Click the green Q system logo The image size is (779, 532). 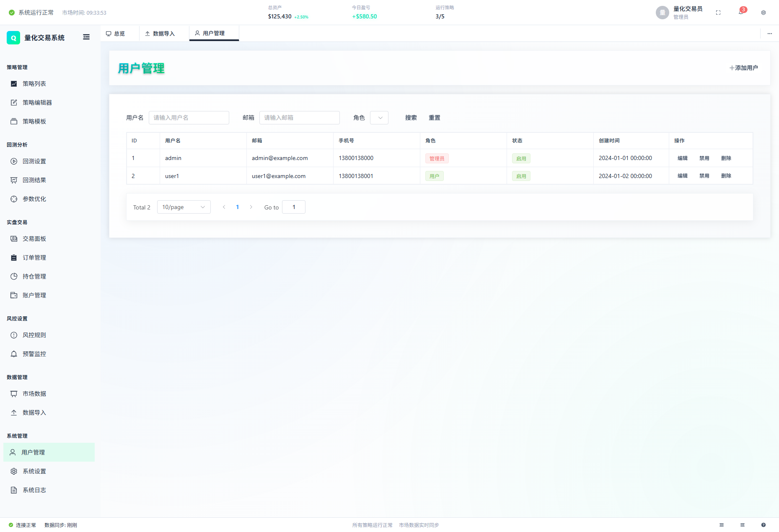coord(13,38)
